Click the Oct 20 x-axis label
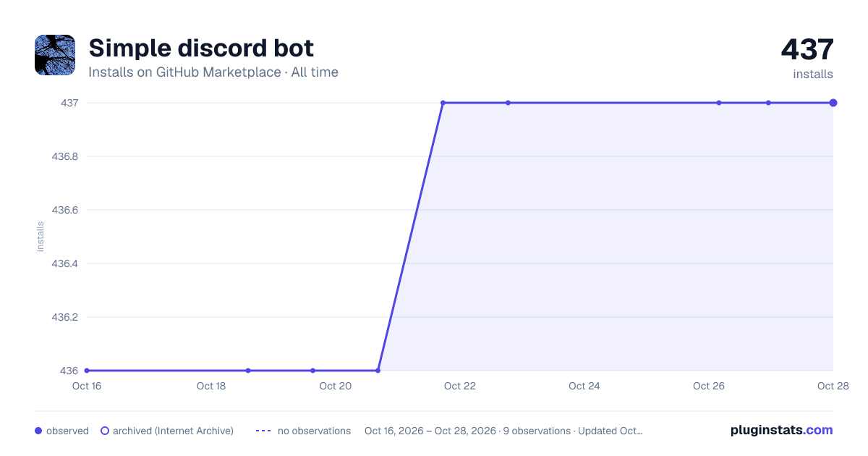This screenshot has width=868, height=456. (336, 386)
